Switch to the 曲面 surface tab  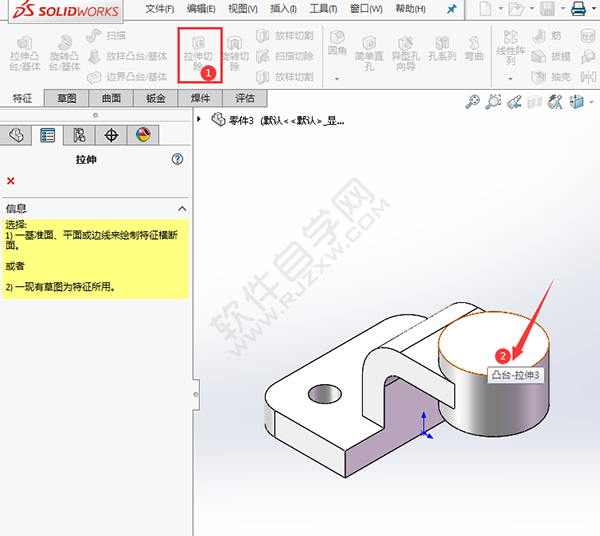(111, 98)
